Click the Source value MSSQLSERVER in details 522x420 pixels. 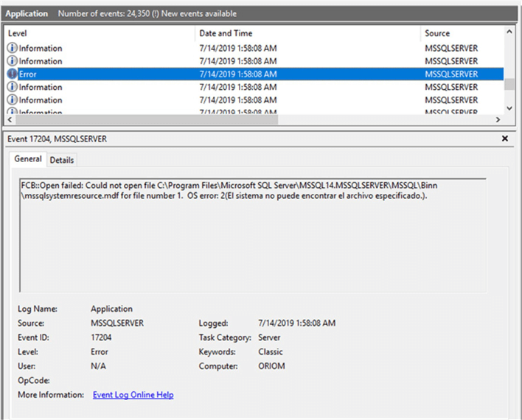(x=117, y=323)
